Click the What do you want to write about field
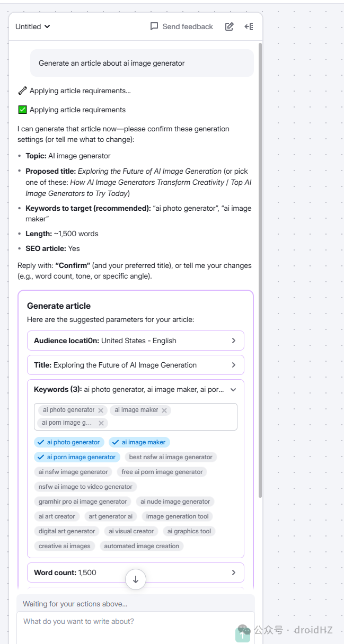Image resolution: width=344 pixels, height=644 pixels. (136, 628)
